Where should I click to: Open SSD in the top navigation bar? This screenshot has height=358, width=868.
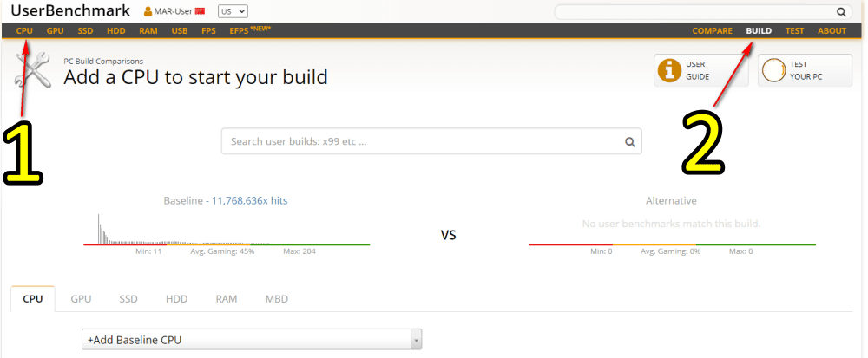(x=85, y=31)
